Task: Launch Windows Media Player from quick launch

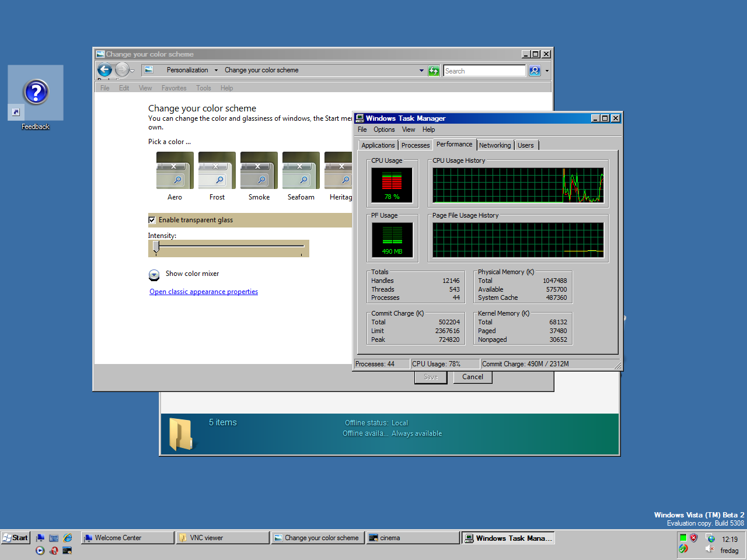Action: [x=40, y=550]
